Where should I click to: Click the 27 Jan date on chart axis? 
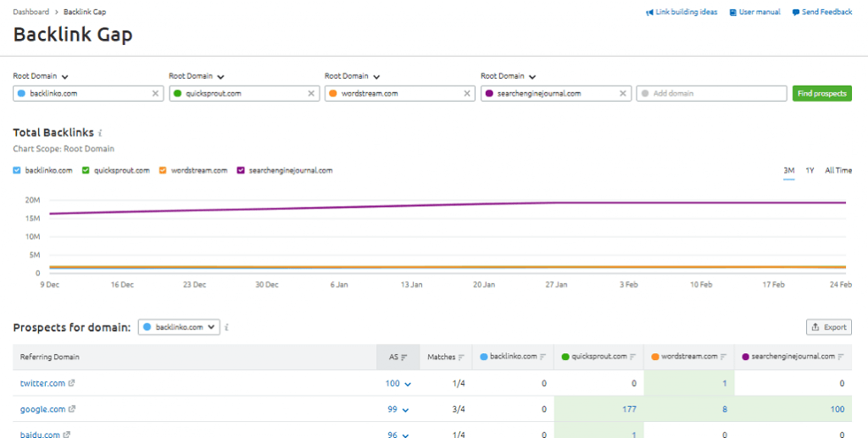tap(556, 285)
